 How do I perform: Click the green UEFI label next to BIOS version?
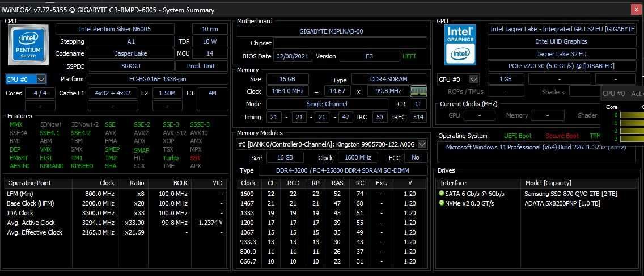coord(409,56)
